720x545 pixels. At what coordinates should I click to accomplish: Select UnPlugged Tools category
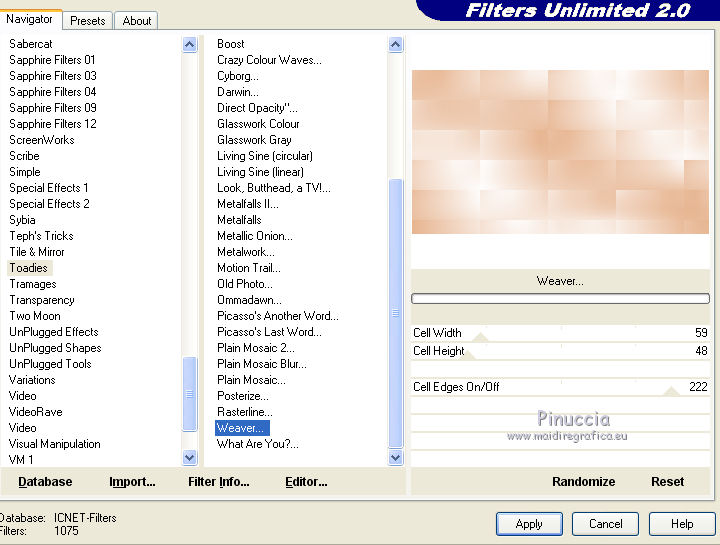(50, 364)
